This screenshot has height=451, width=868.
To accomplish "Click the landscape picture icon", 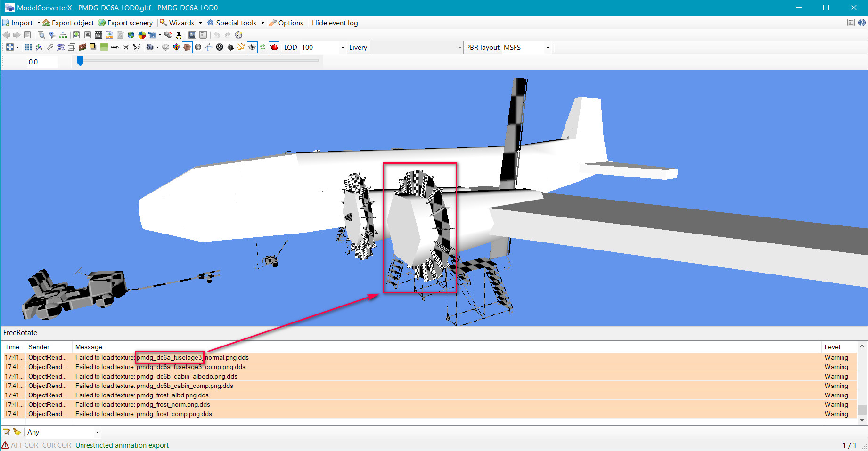I will click(x=192, y=35).
